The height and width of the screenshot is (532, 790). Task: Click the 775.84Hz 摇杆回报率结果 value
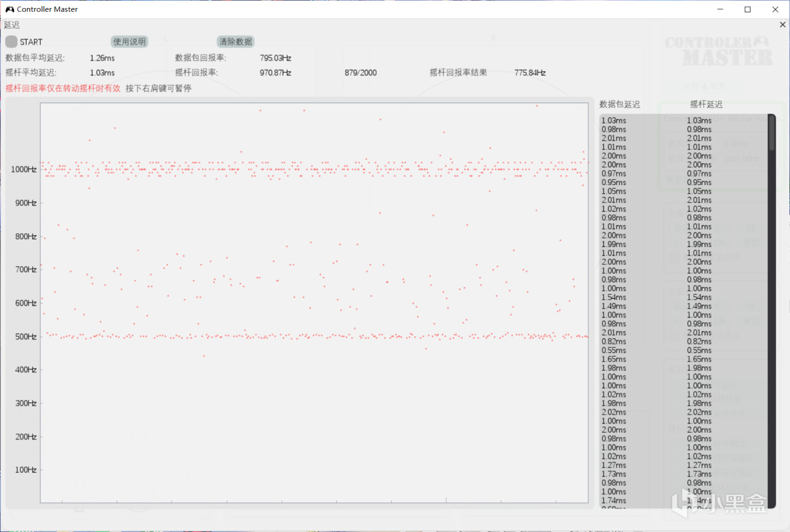(x=530, y=73)
